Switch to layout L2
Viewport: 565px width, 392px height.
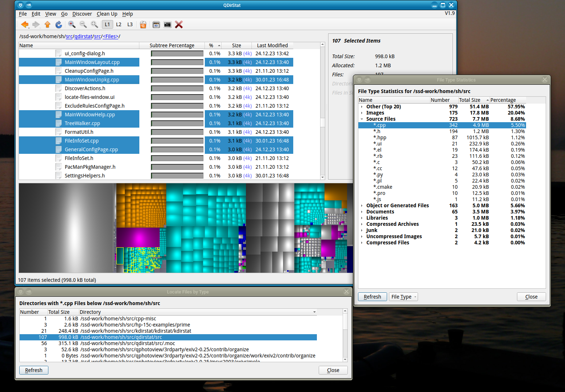[119, 24]
